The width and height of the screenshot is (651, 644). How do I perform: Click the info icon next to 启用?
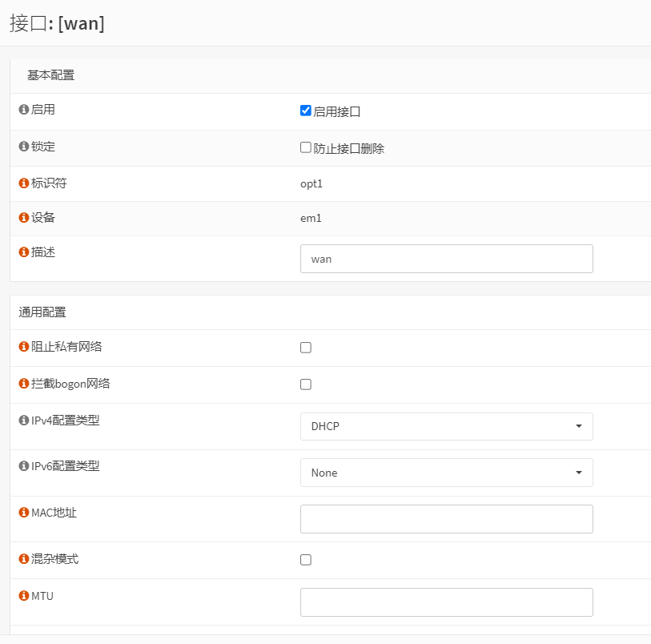coord(24,110)
